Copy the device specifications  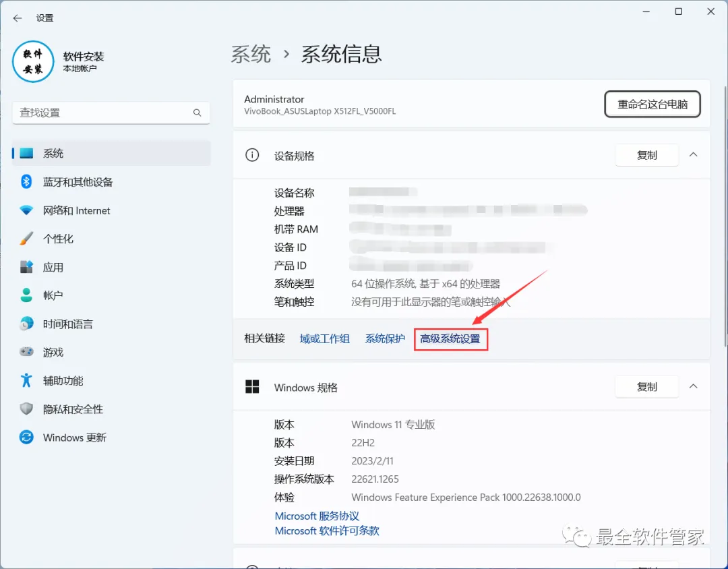pyautogui.click(x=646, y=155)
